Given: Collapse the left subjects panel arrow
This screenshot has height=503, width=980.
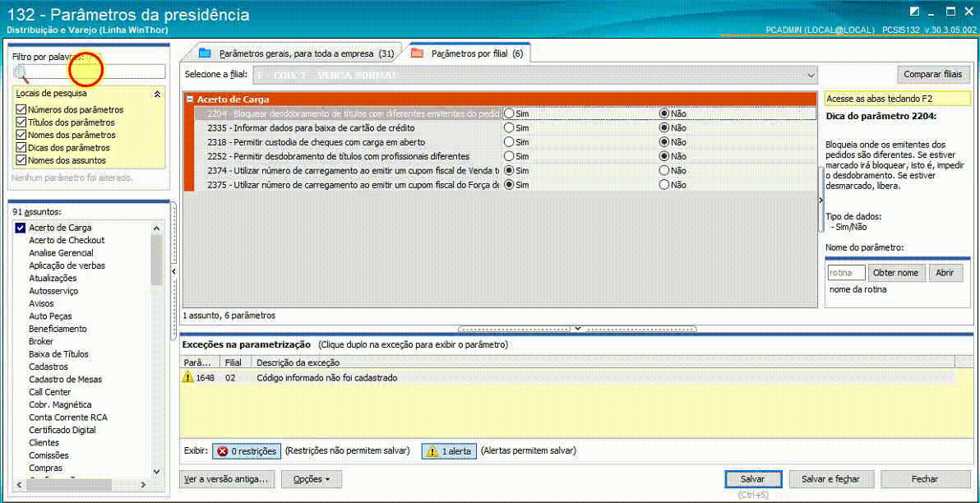Looking at the screenshot, I should tap(173, 270).
